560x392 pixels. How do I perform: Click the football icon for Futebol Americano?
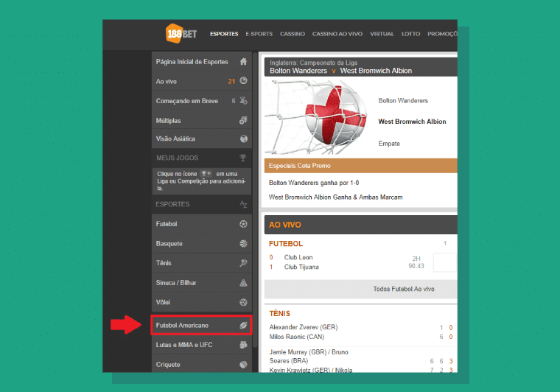[243, 325]
